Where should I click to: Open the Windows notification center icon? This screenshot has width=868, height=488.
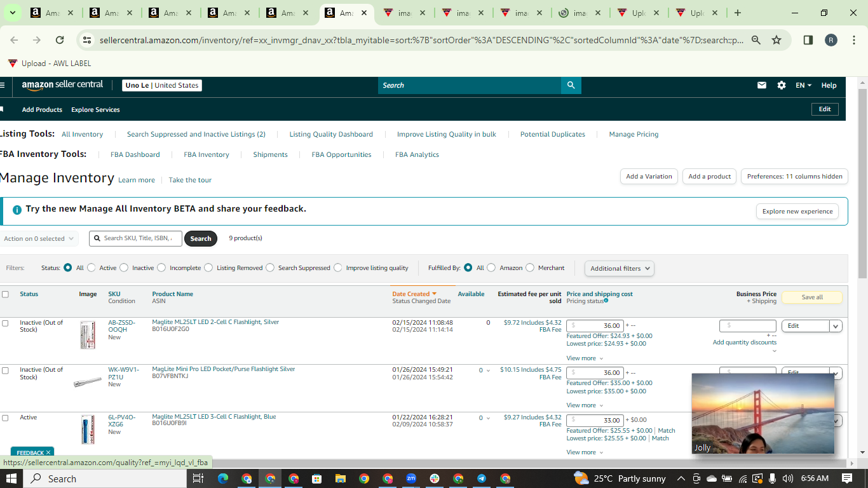tap(847, 478)
